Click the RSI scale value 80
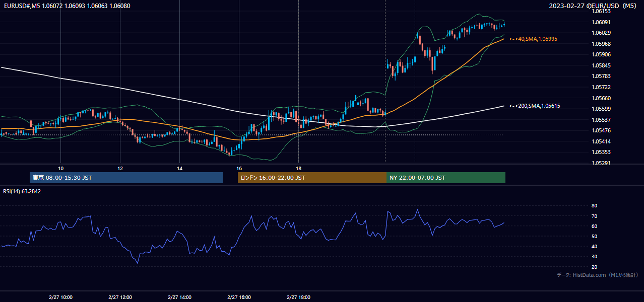 coord(594,206)
